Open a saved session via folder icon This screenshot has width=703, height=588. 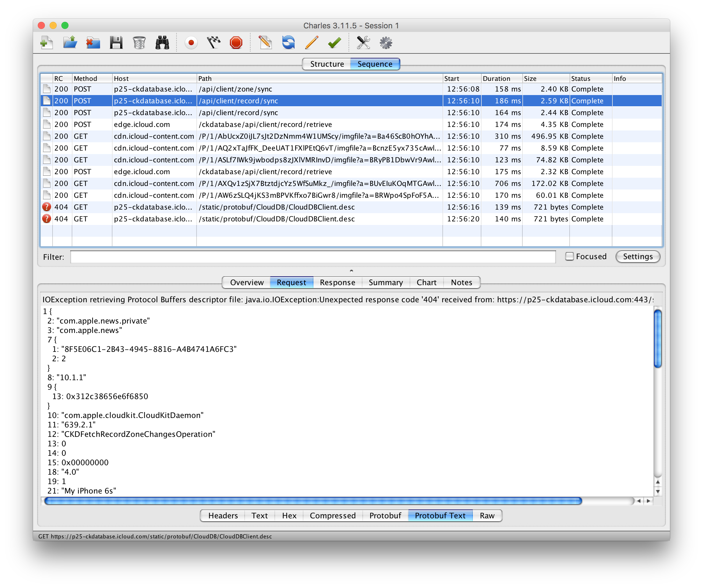(x=70, y=43)
